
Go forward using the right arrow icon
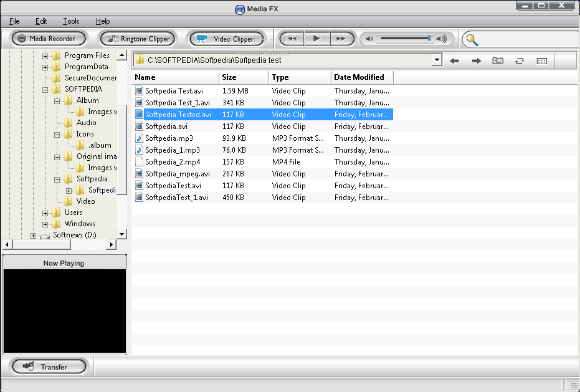pyautogui.click(x=476, y=60)
